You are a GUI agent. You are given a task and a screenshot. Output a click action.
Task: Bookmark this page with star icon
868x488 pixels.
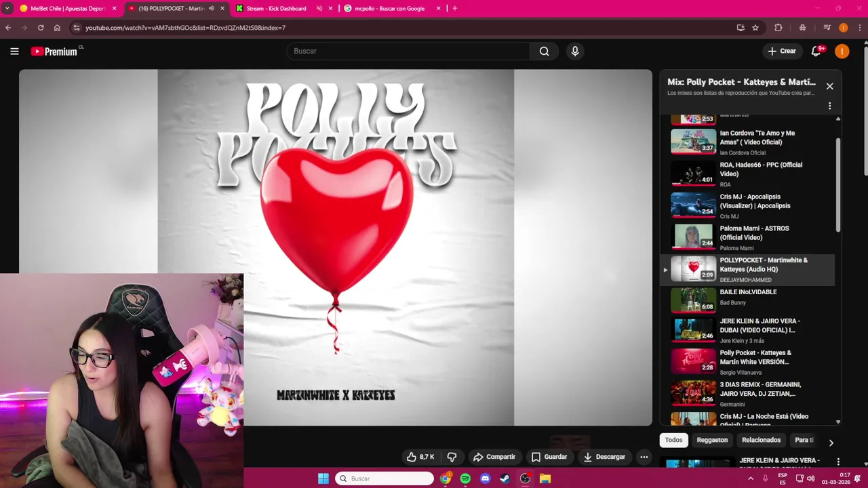755,28
